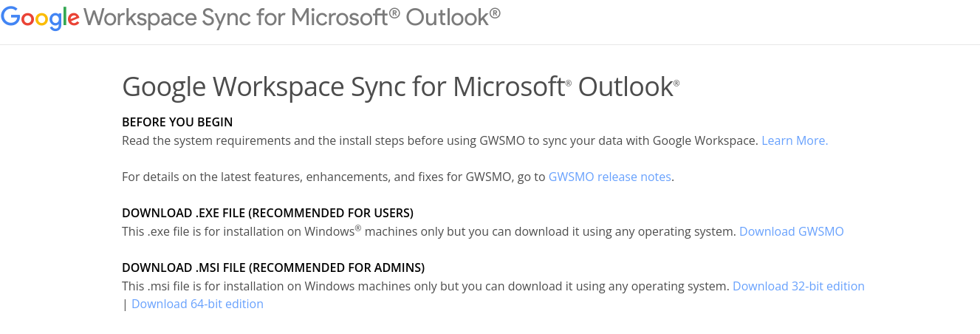Click the word Microsoft in the main heading

click(509, 87)
